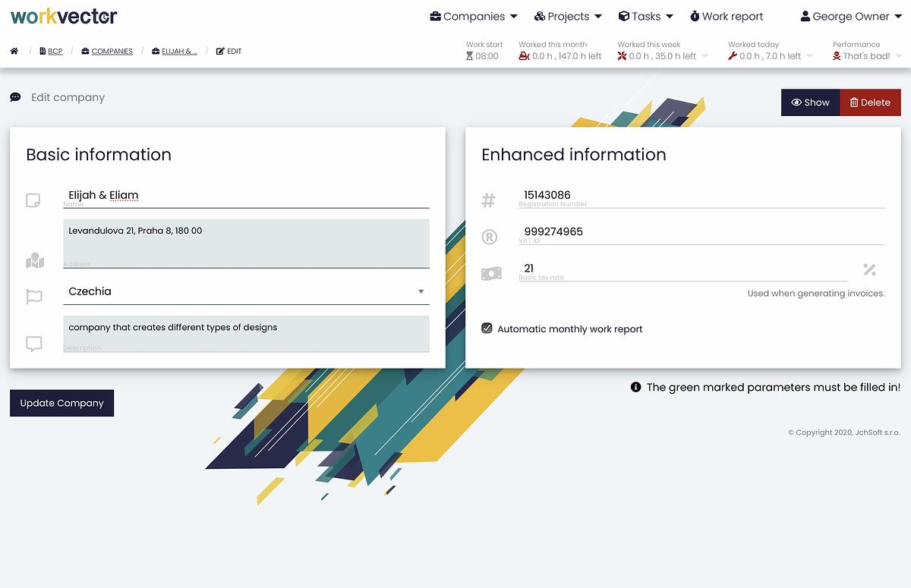Click the comment icon beside Description
Viewport: 911px width, 588px height.
click(x=34, y=344)
